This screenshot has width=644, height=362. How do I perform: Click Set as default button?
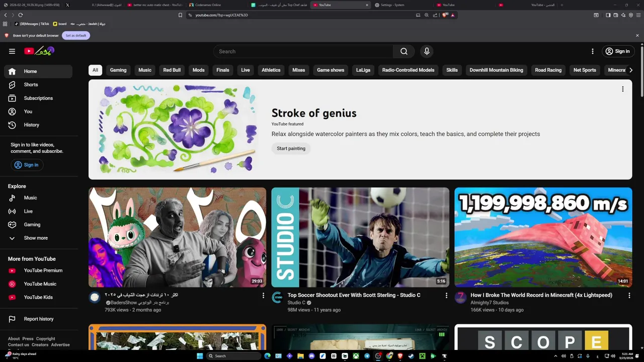(76, 36)
